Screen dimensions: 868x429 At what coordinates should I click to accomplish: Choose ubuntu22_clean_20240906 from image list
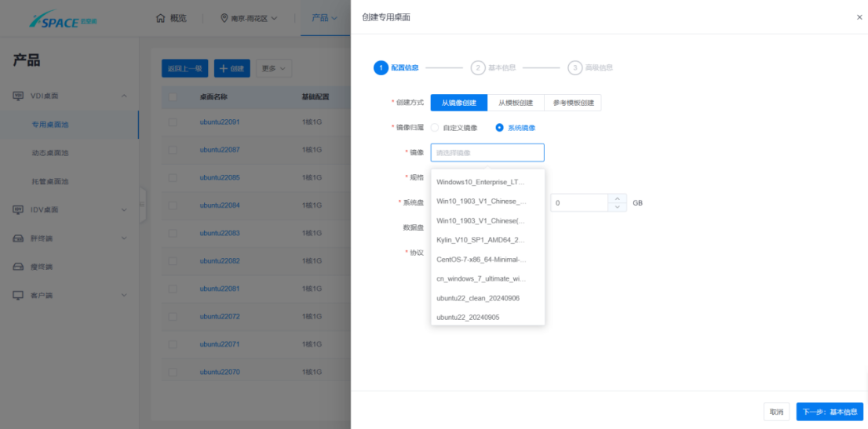(478, 298)
